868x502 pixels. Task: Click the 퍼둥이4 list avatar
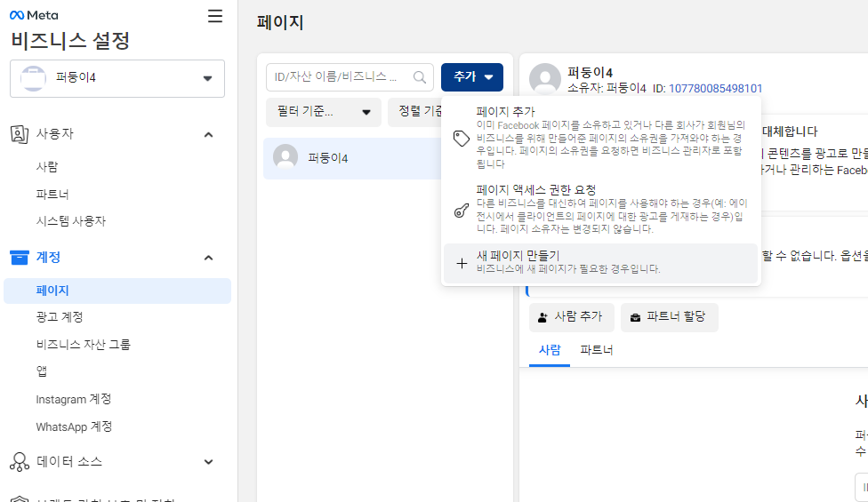pyautogui.click(x=285, y=158)
